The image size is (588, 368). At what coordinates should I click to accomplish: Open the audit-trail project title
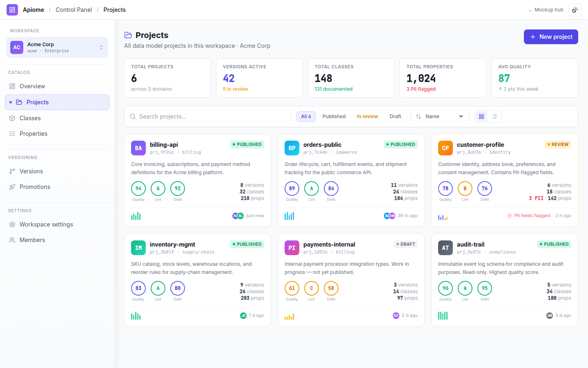[x=470, y=245]
